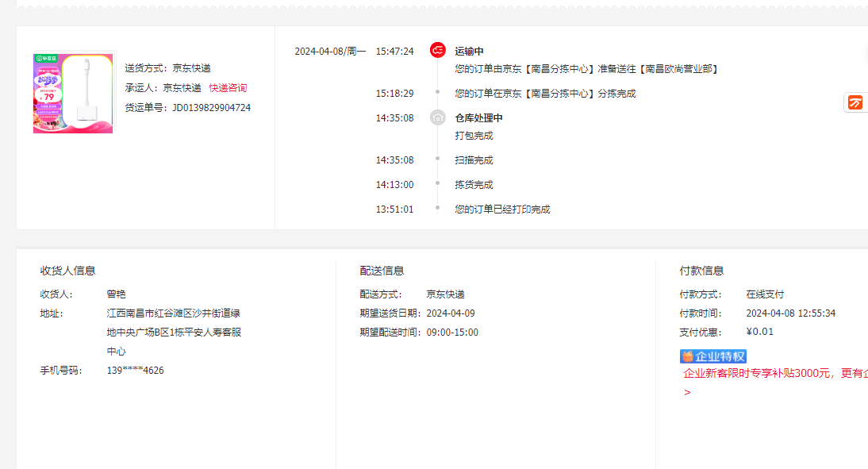Open the orange floating customer service icon
This screenshot has width=868, height=469.
[855, 102]
